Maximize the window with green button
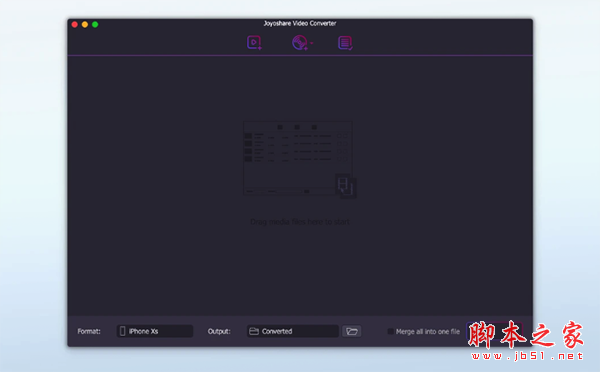 pos(95,24)
